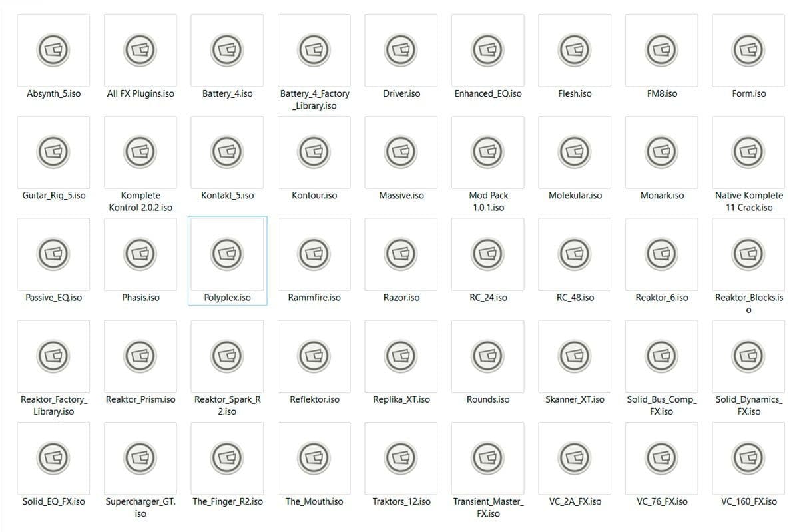Select the Replika_XT.iso label

click(x=401, y=399)
